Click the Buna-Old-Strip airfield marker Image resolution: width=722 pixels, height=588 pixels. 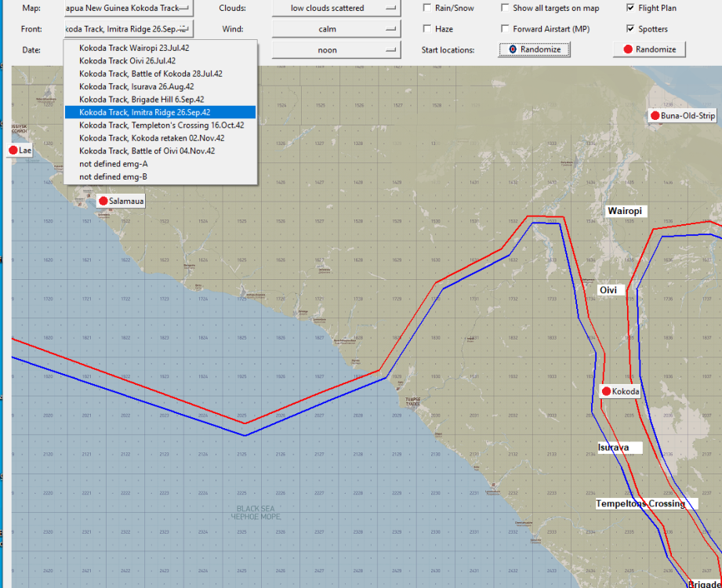coord(655,116)
